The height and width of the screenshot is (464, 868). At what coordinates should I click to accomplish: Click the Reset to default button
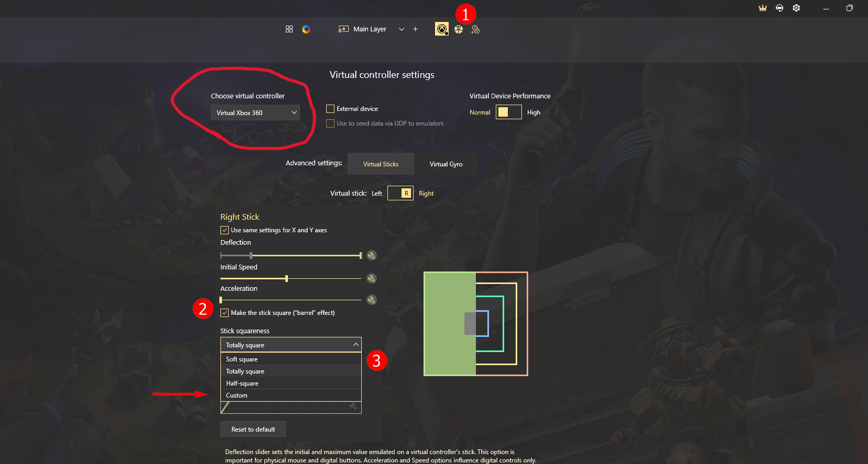[253, 429]
